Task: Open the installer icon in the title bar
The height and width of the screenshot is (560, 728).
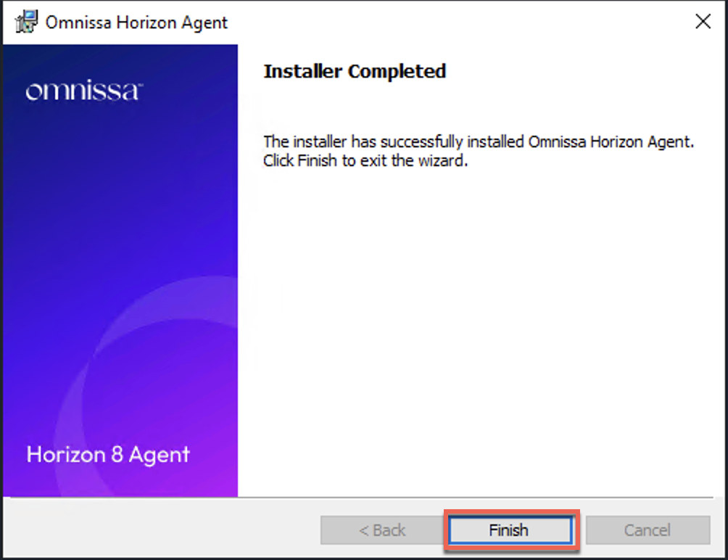Action: (x=26, y=22)
